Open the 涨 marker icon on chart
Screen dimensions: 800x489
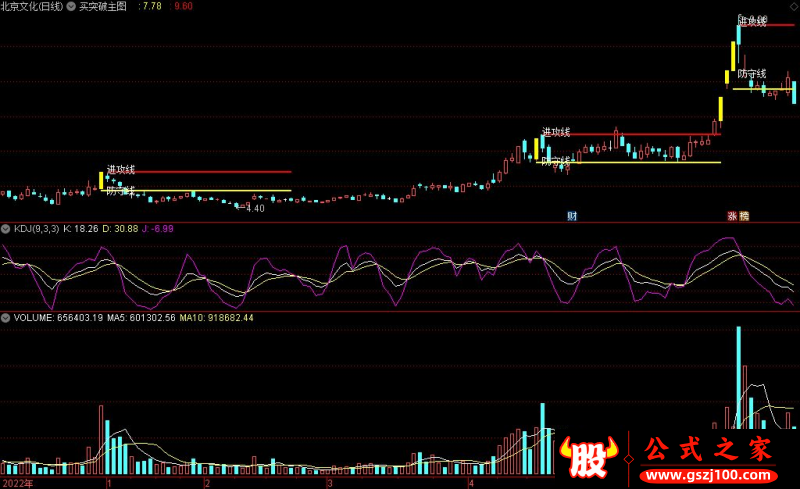point(732,216)
